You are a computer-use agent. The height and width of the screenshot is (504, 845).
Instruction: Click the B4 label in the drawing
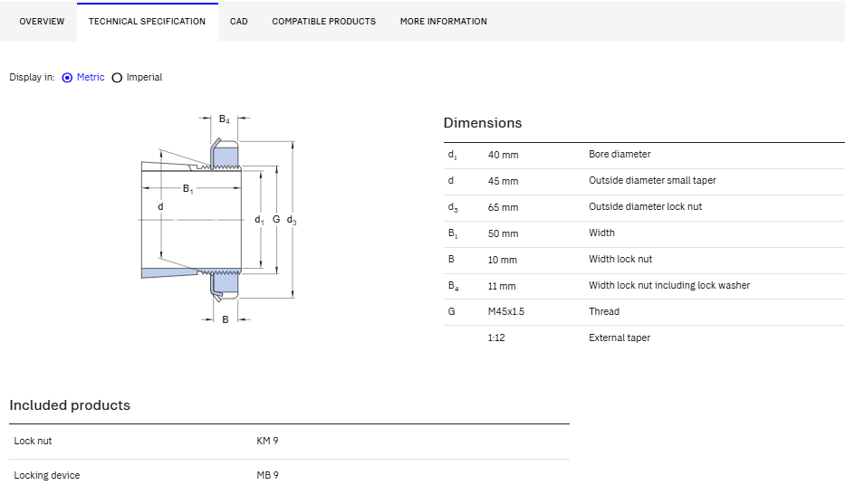click(225, 119)
